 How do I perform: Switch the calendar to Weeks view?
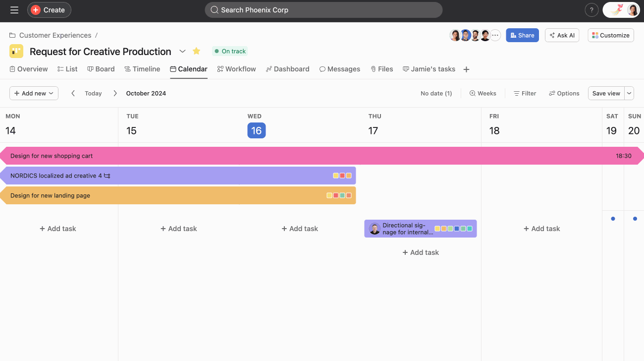click(483, 93)
